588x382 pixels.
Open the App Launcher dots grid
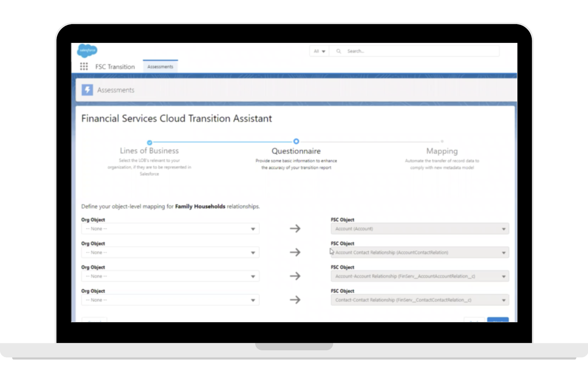(x=84, y=66)
